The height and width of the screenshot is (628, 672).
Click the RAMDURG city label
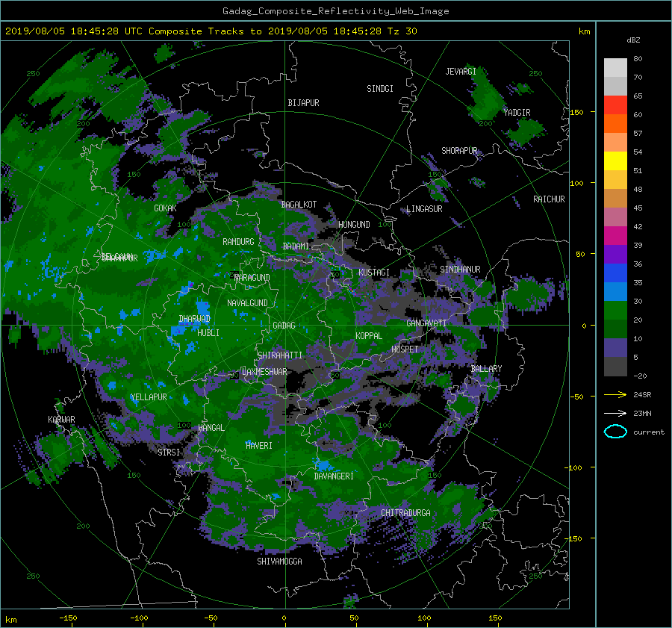tap(238, 242)
